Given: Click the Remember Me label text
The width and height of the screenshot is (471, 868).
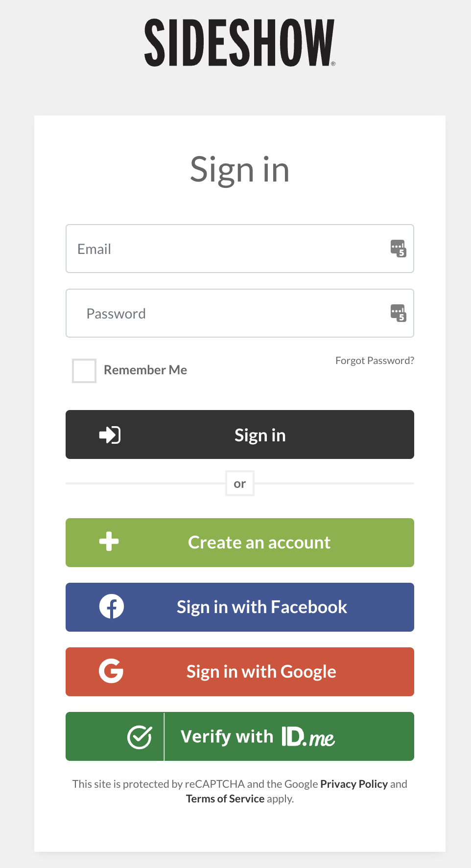Looking at the screenshot, I should tap(145, 370).
